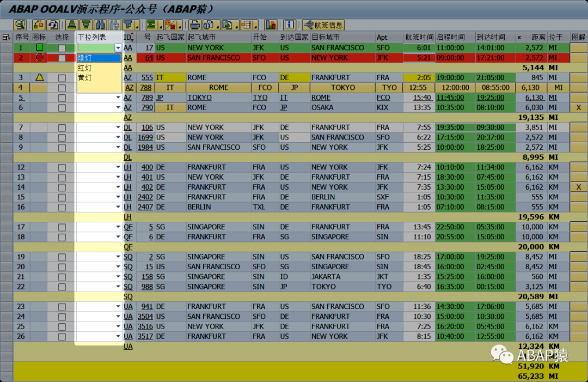Image resolution: width=588 pixels, height=382 pixels.
Task: Click the Subtotals toolbar icon
Action: (170, 25)
